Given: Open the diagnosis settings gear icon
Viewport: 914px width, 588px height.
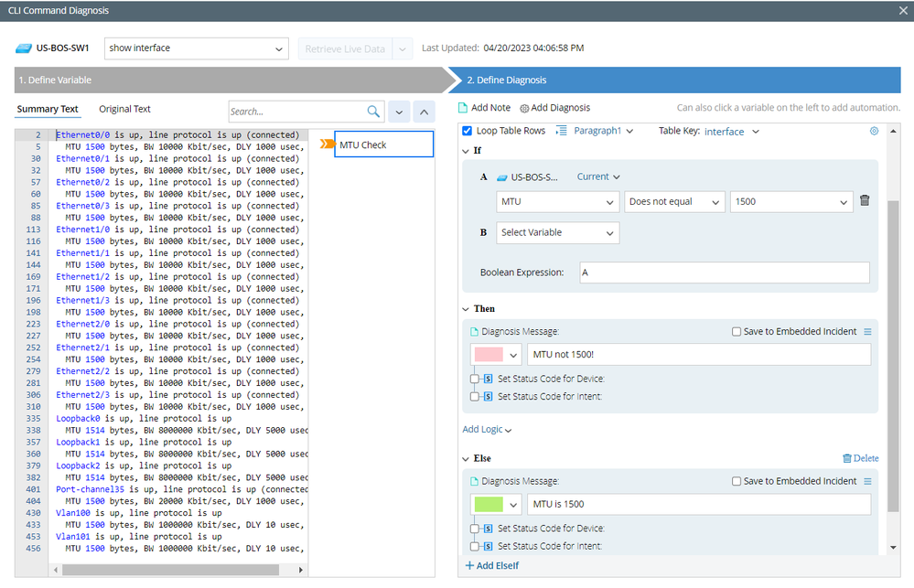Looking at the screenshot, I should (874, 132).
